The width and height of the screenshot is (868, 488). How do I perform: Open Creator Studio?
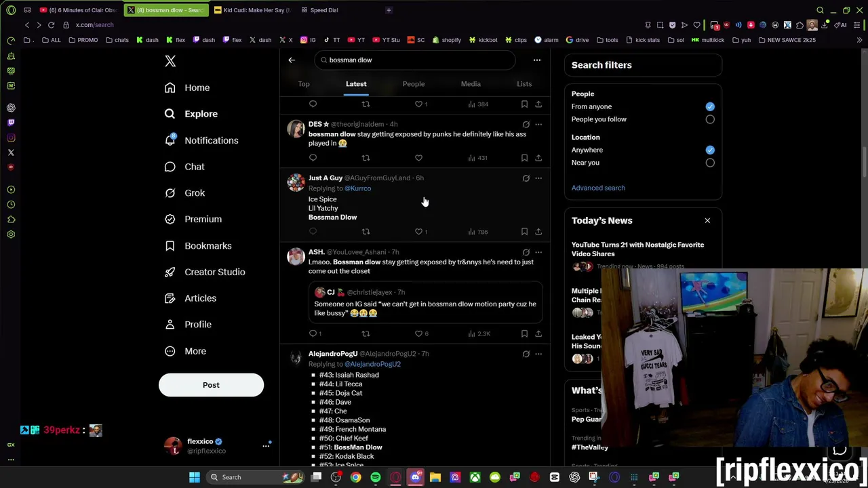205,272
